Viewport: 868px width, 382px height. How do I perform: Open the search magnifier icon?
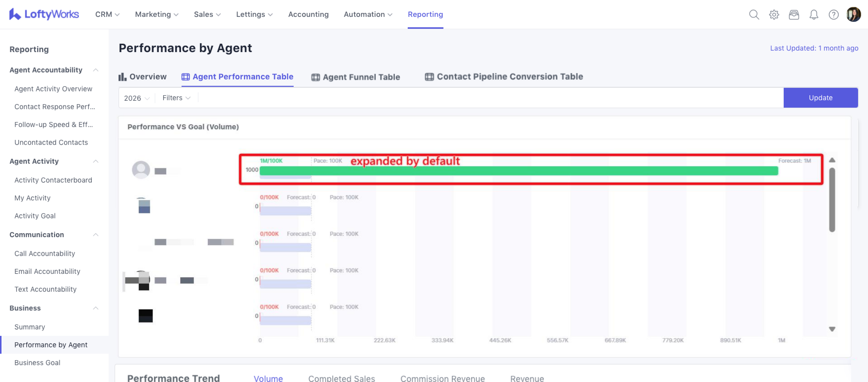(x=754, y=14)
